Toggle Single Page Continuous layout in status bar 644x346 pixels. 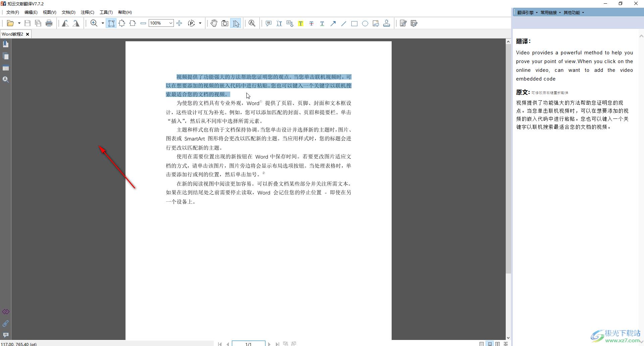coord(490,344)
